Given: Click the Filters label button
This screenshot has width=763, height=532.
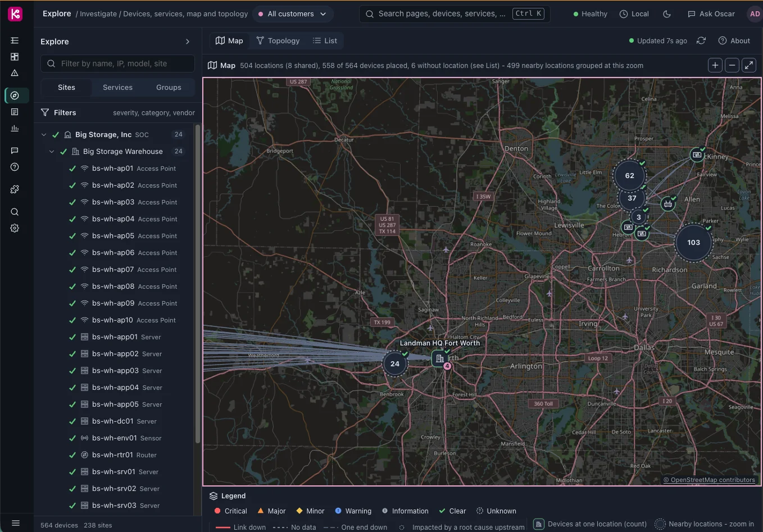Looking at the screenshot, I should click(x=65, y=113).
